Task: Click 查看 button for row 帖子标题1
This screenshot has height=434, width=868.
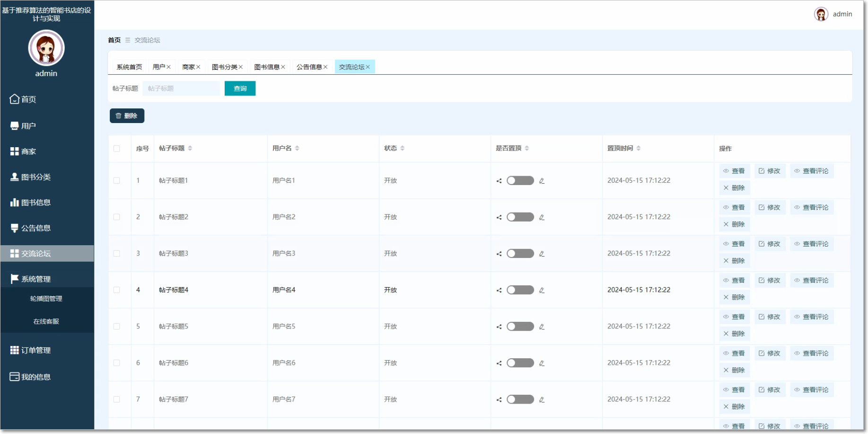Action: 734,171
